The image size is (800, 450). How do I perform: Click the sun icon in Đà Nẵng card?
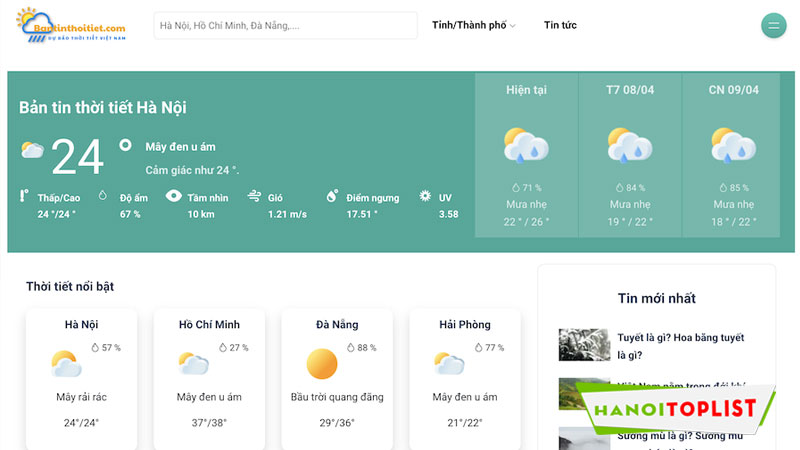322,363
